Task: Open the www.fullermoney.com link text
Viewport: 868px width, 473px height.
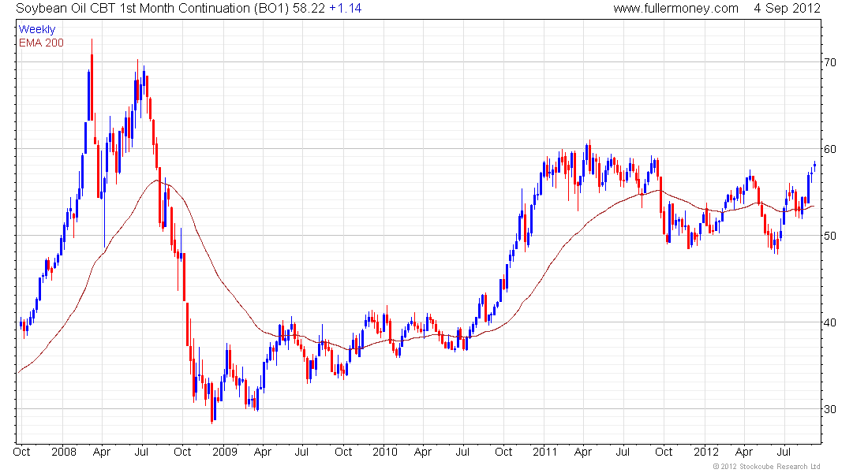Action: point(675,9)
